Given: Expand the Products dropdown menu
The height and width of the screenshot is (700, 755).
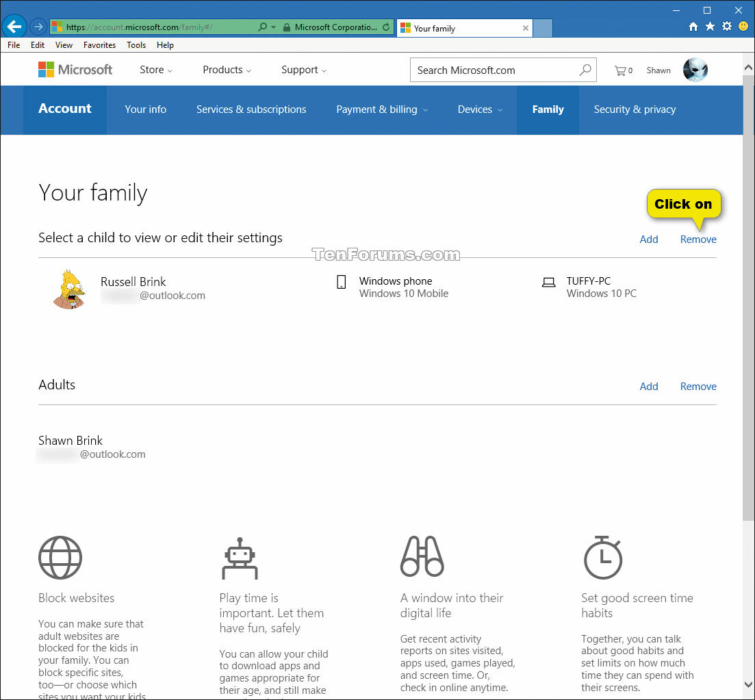Looking at the screenshot, I should coord(227,70).
